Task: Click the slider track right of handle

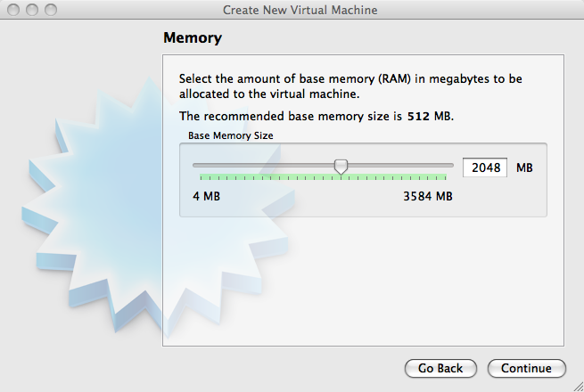Action: (x=401, y=165)
